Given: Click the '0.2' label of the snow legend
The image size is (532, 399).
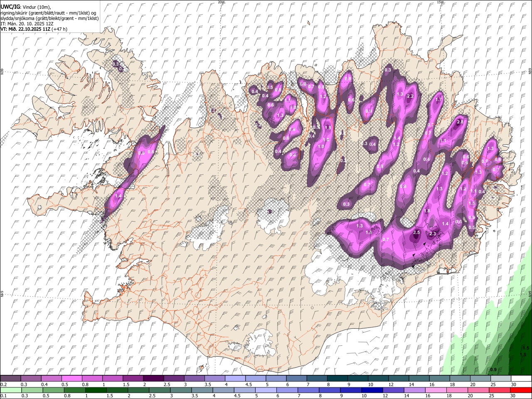Looking at the screenshot, I should pos(3,384).
